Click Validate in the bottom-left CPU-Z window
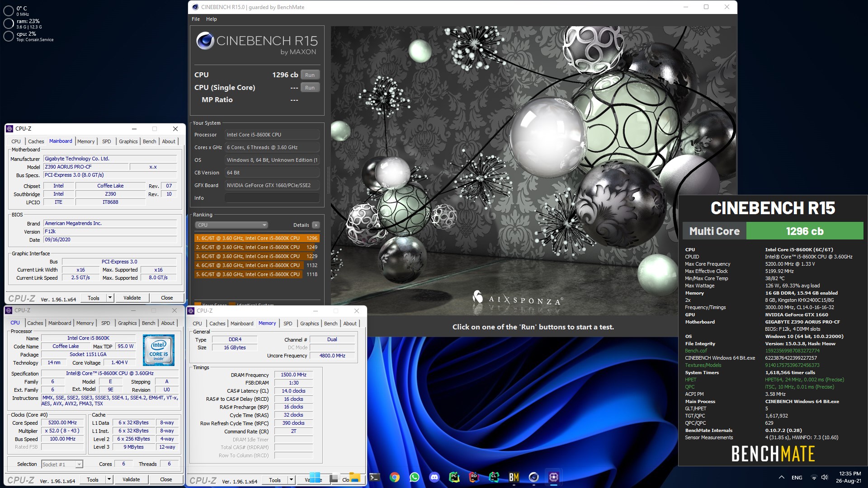 point(131,479)
